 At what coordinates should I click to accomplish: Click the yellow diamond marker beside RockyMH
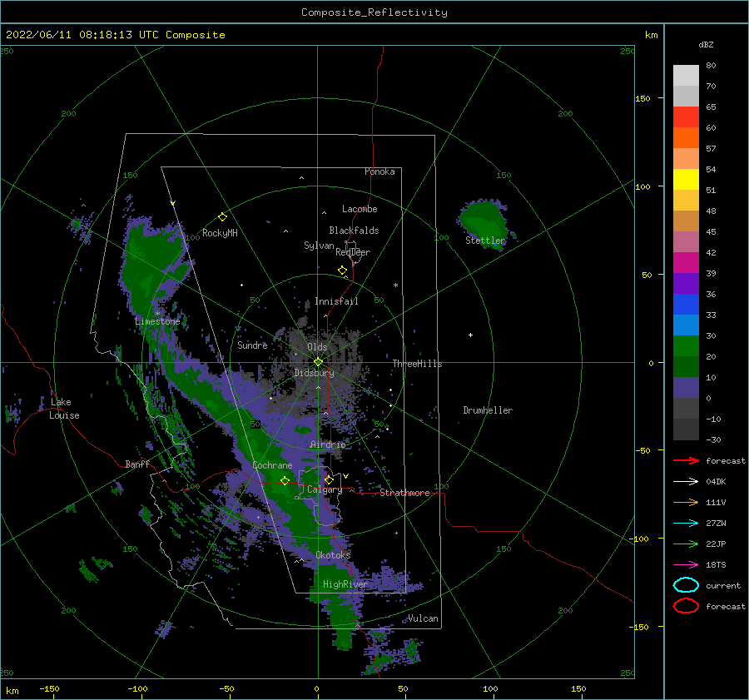coord(222,217)
